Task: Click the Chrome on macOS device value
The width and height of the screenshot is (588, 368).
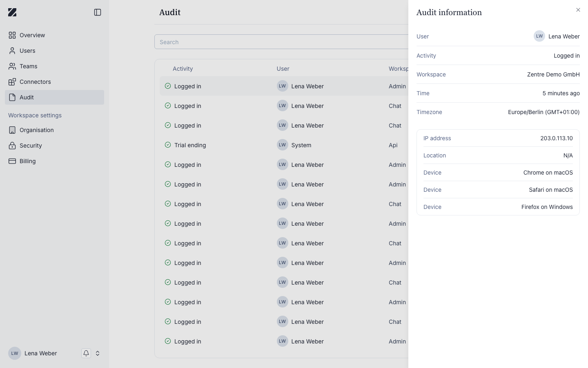Action: (548, 173)
